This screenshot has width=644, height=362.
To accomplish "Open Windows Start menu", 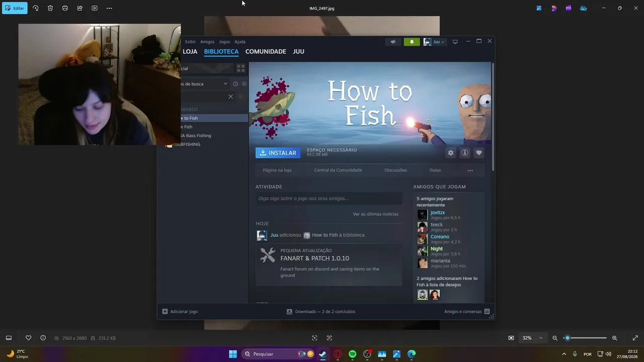I will pyautogui.click(x=232, y=354).
